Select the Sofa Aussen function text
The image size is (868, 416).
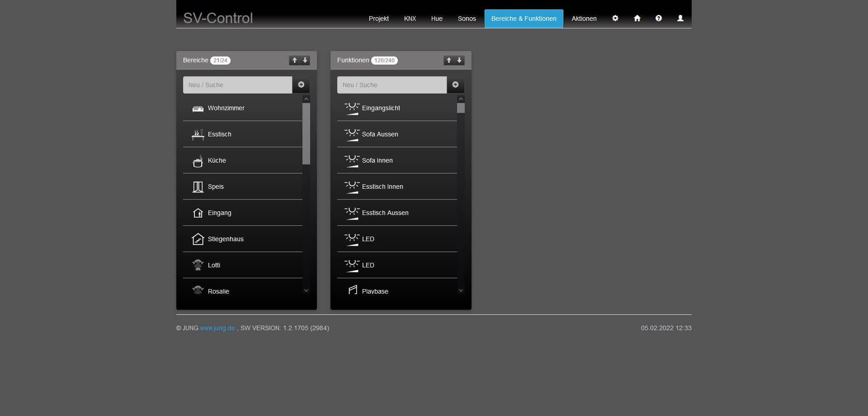click(380, 134)
